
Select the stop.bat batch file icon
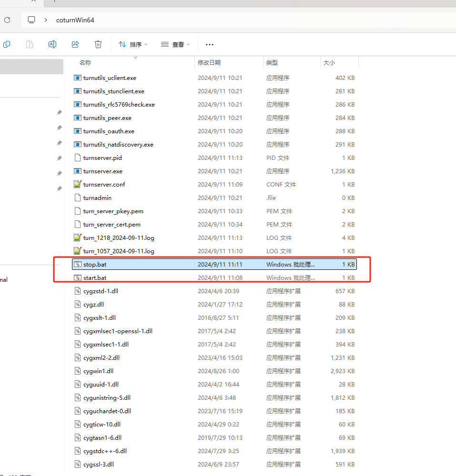78,264
